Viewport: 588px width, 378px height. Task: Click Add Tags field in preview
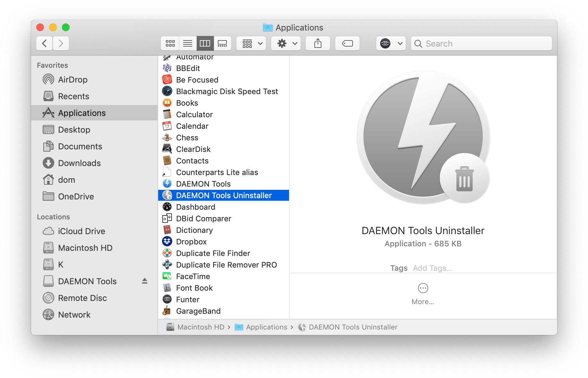point(432,268)
